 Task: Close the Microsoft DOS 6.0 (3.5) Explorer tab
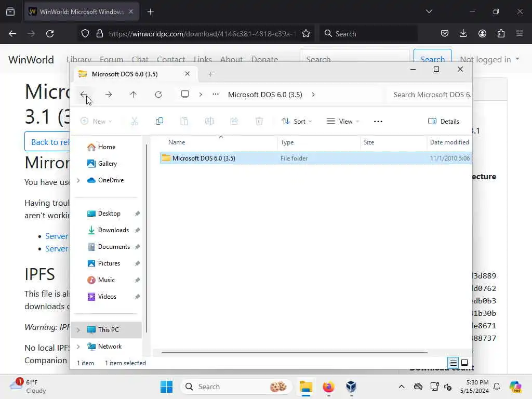coord(187,74)
